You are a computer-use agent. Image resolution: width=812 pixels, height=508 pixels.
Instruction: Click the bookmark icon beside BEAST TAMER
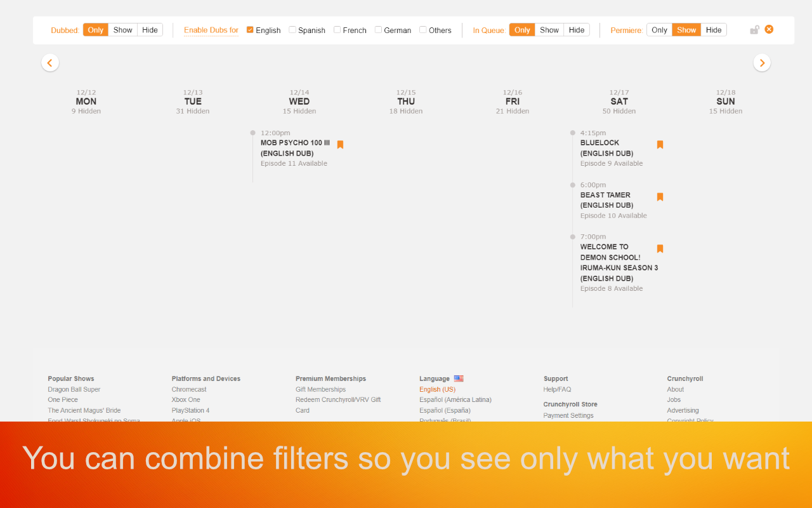click(x=660, y=197)
